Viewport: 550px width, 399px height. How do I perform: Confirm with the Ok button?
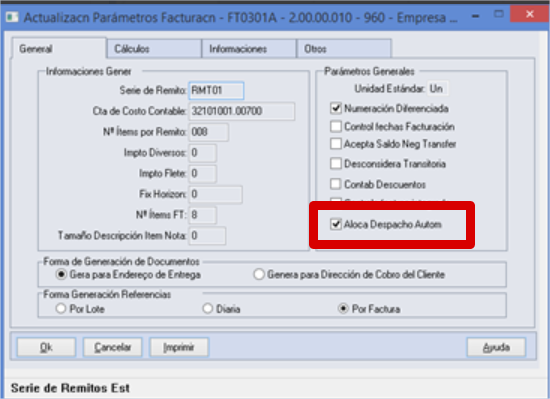(46, 347)
